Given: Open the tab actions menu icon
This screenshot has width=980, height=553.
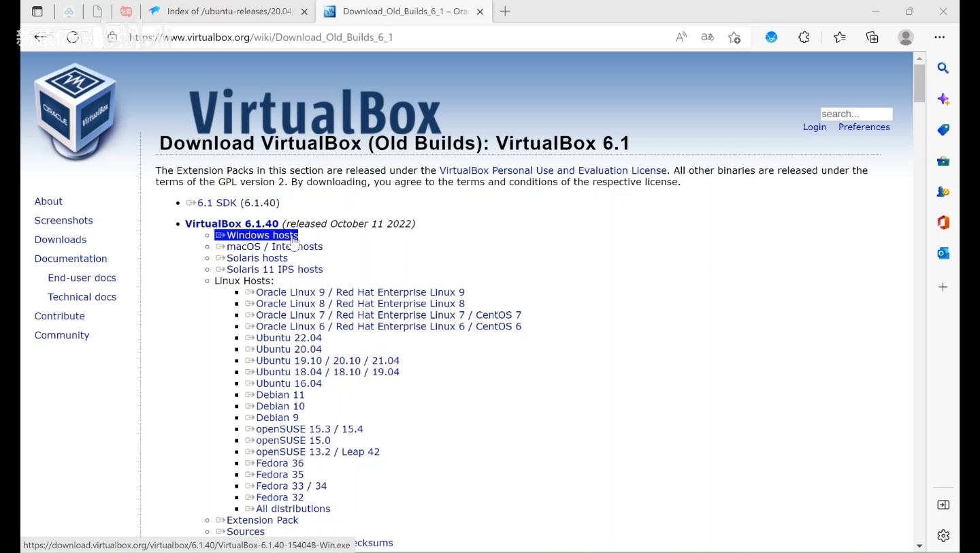Looking at the screenshot, I should (x=37, y=12).
